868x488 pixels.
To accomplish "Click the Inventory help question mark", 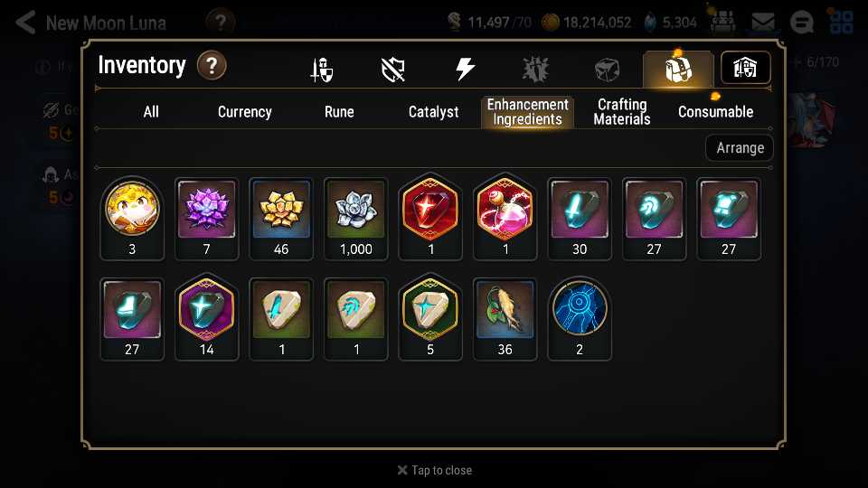I will (x=212, y=65).
